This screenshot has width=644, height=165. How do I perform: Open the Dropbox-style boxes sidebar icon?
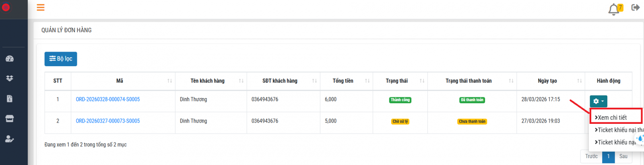(x=10, y=78)
